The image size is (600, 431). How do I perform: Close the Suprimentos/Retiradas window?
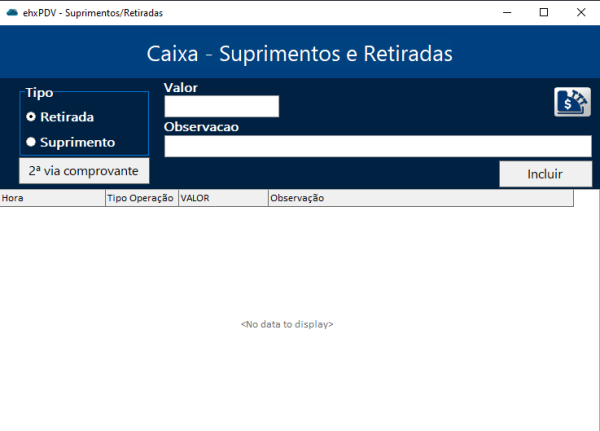pyautogui.click(x=580, y=12)
